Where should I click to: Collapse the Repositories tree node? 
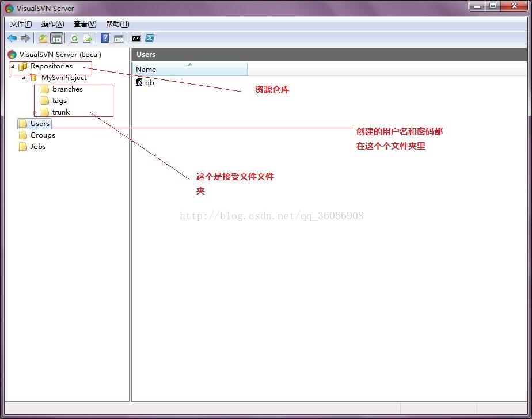tap(13, 66)
